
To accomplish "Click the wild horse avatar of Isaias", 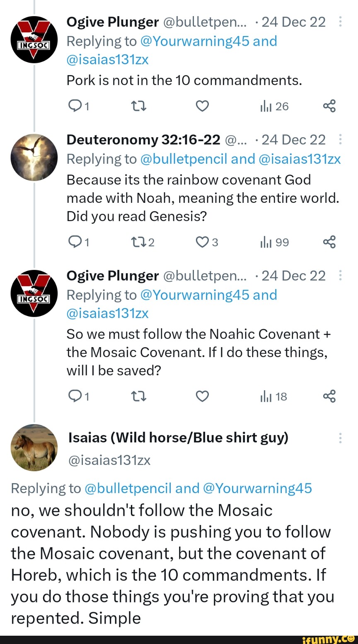I will click(x=34, y=448).
